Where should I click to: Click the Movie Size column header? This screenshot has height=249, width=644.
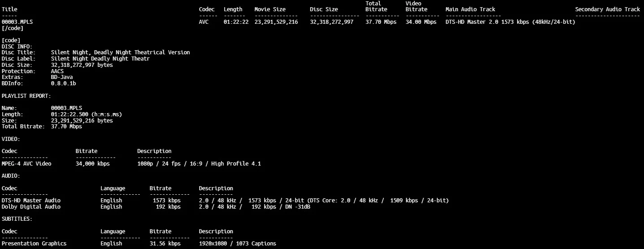tap(270, 9)
